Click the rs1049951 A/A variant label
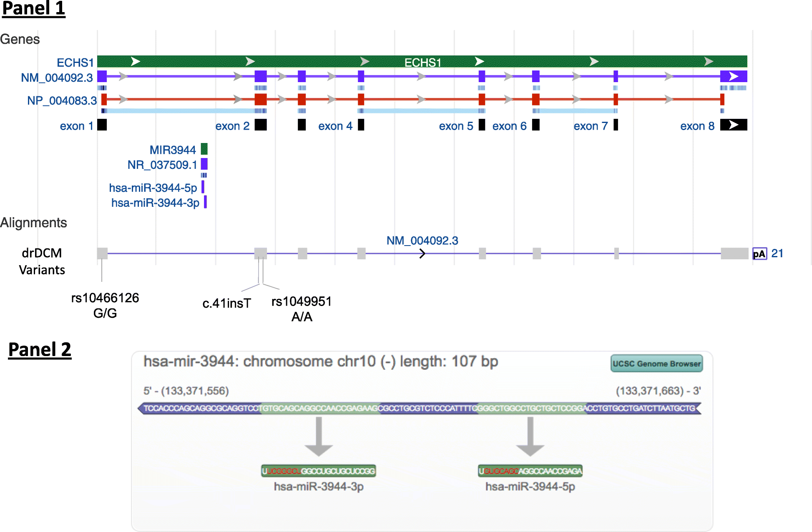 tap(302, 309)
